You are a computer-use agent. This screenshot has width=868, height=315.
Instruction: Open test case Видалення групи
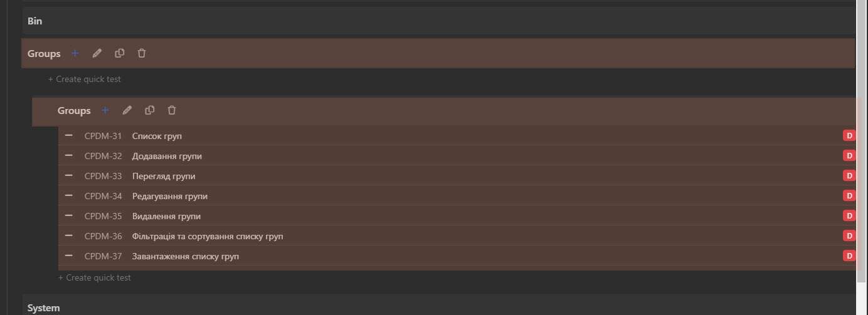pos(166,216)
